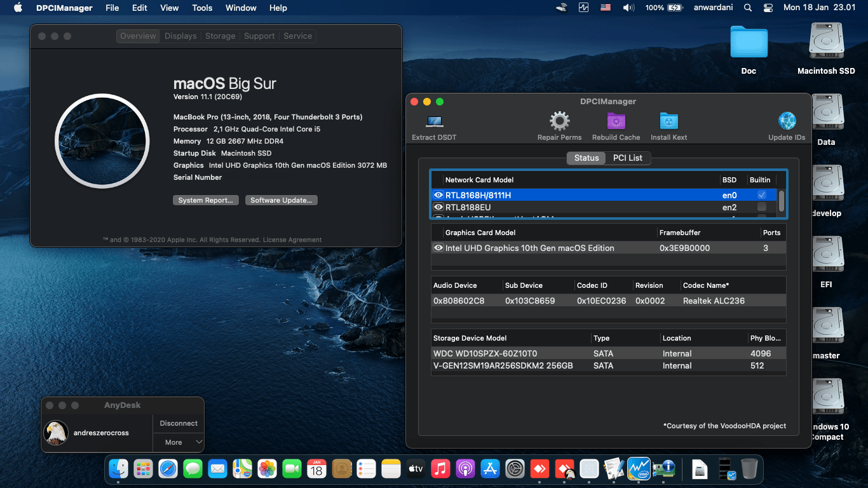Switch to Displays tab in About This Mac
Image resolution: width=868 pixels, height=488 pixels.
[180, 36]
